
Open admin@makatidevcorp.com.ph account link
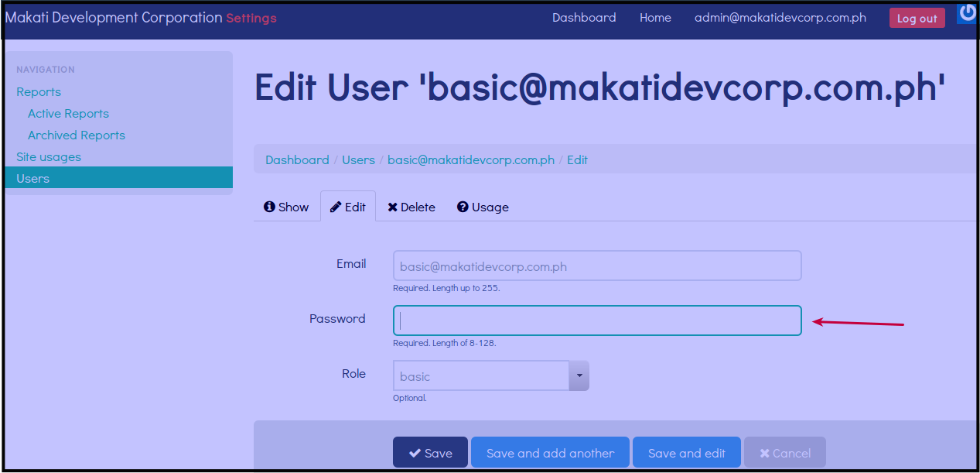pyautogui.click(x=780, y=17)
